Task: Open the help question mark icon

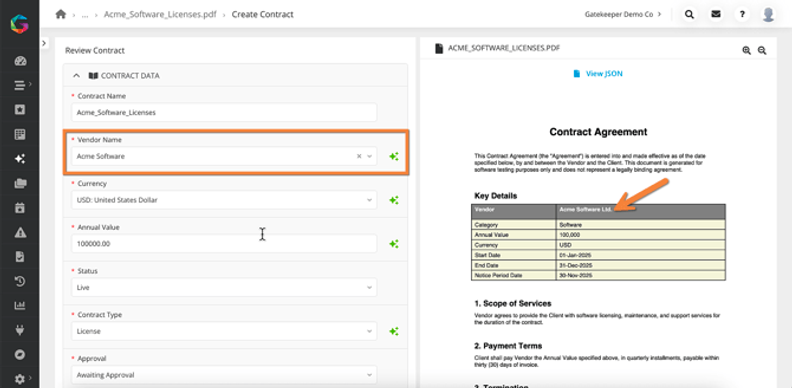Action: 742,14
